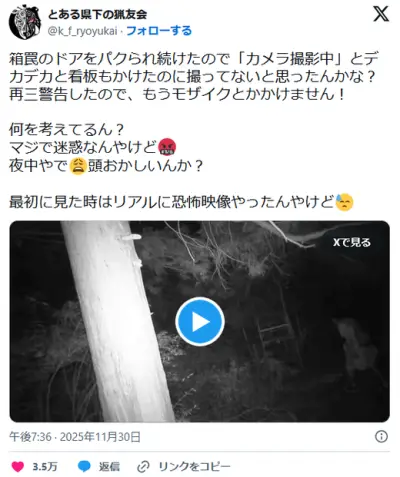This screenshot has width=400, height=477.
Task: Click the リンクをコピー text
Action: coord(194,466)
